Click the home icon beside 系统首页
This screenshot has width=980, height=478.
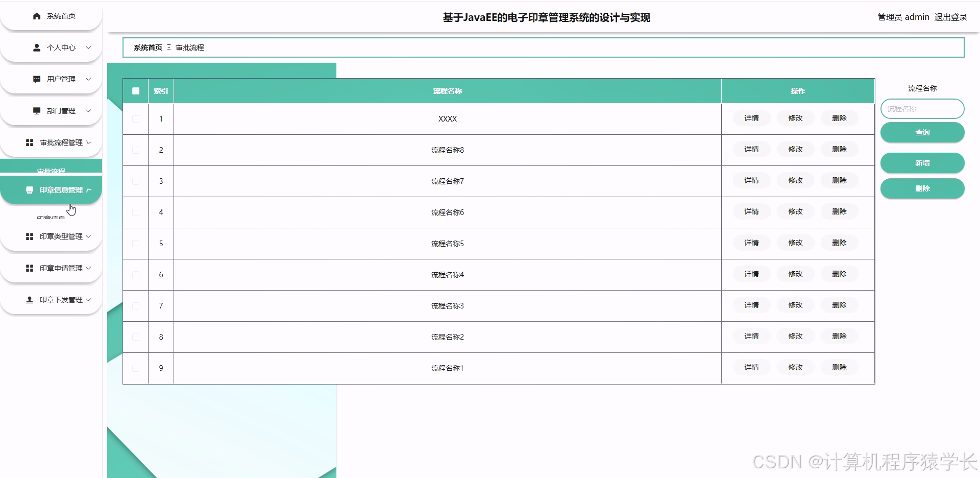point(37,16)
